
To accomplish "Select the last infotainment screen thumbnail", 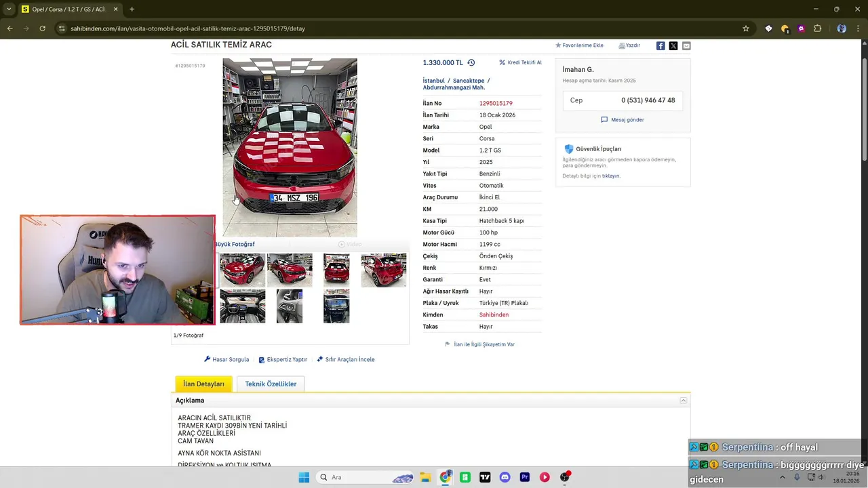I will click(x=336, y=306).
